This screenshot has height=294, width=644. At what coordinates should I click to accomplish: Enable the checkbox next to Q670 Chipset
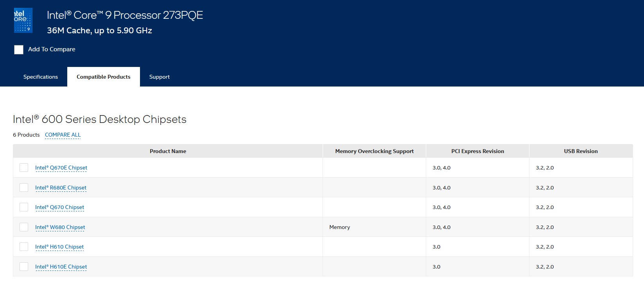24,207
